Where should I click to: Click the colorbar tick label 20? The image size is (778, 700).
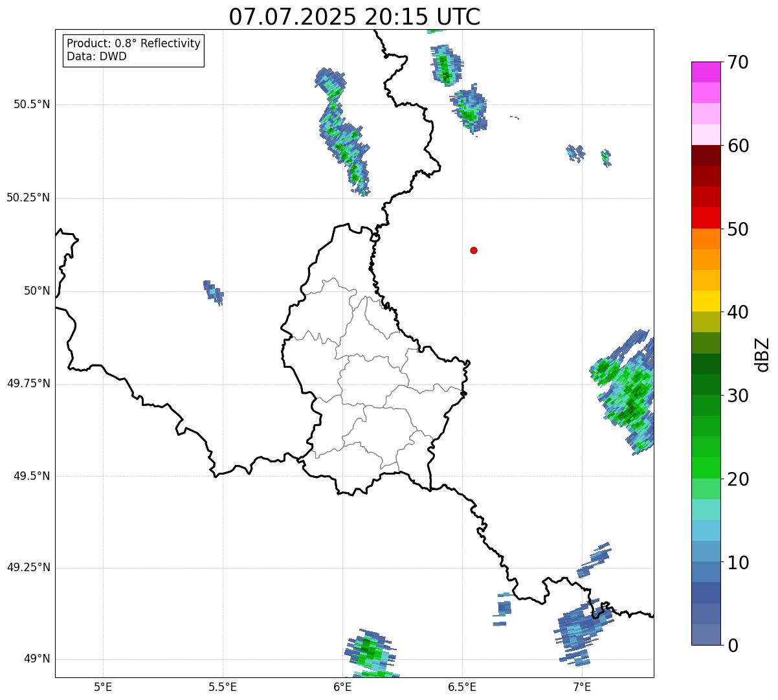(738, 479)
